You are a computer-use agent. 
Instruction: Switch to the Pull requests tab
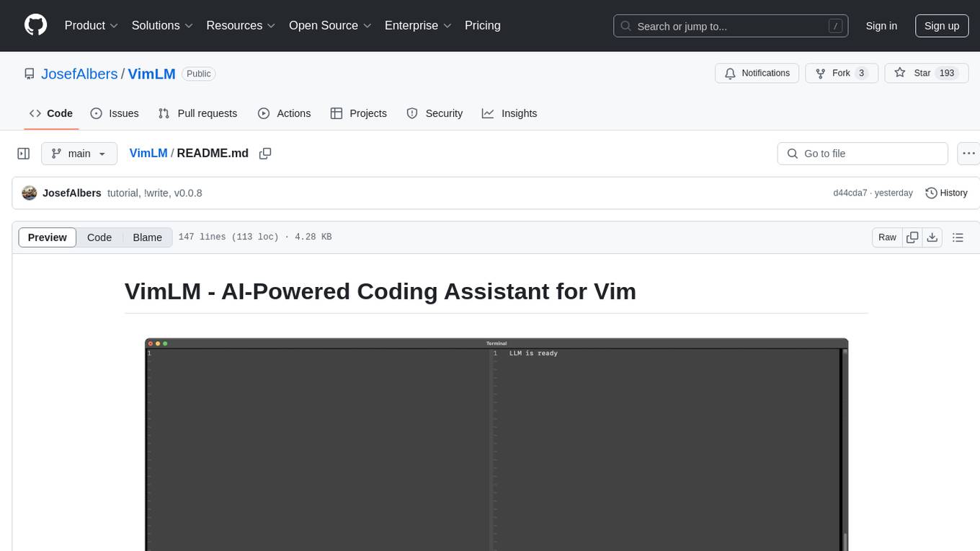(197, 113)
